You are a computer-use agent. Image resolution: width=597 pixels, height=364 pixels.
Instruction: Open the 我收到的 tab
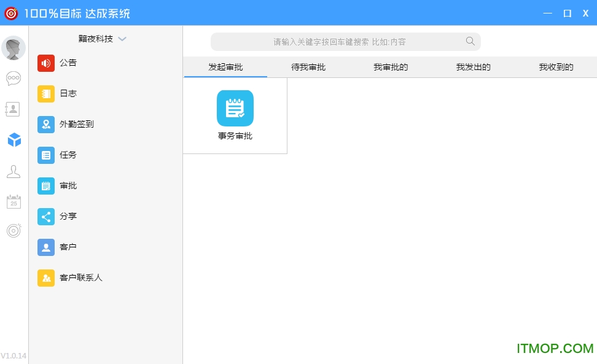tap(555, 67)
